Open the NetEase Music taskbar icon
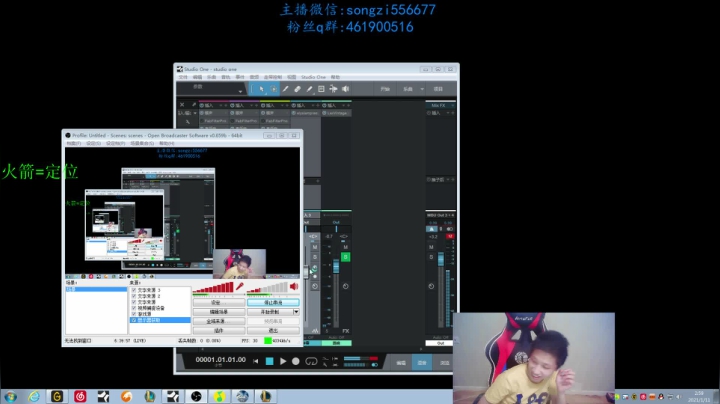The height and width of the screenshot is (404, 720). coord(80,396)
